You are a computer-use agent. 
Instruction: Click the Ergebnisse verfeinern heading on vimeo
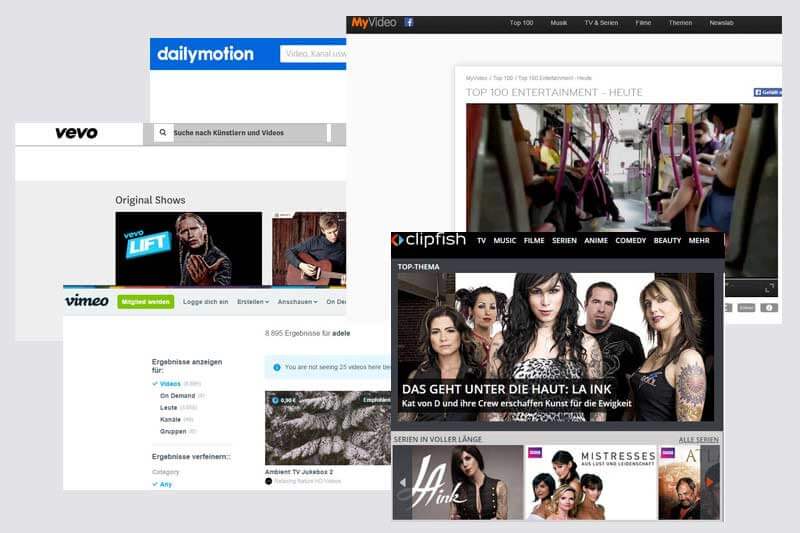pyautogui.click(x=191, y=456)
